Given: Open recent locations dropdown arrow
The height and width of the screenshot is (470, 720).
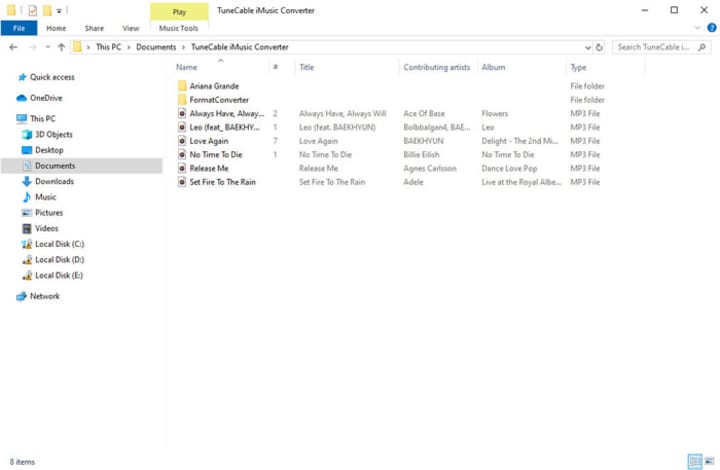Looking at the screenshot, I should 47,47.
